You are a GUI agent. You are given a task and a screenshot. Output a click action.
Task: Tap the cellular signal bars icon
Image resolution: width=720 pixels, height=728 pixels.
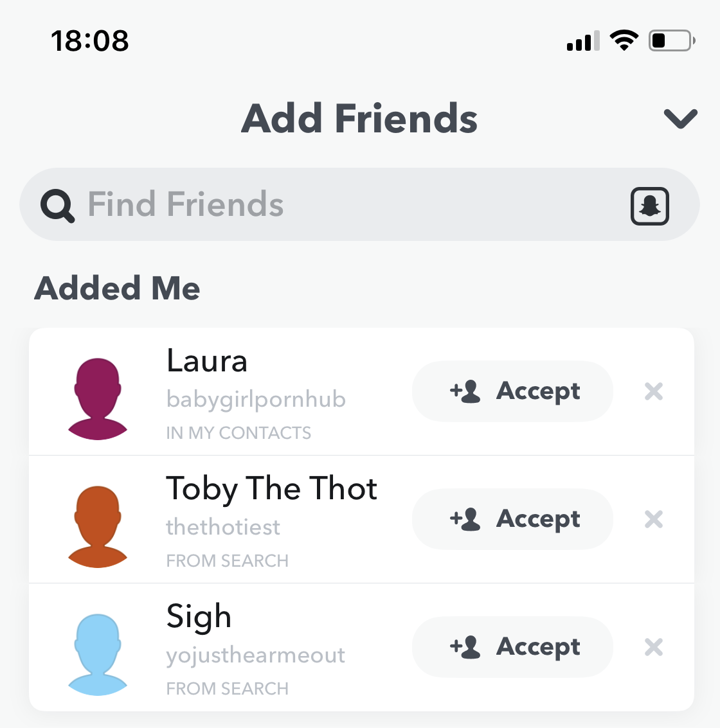click(x=583, y=41)
